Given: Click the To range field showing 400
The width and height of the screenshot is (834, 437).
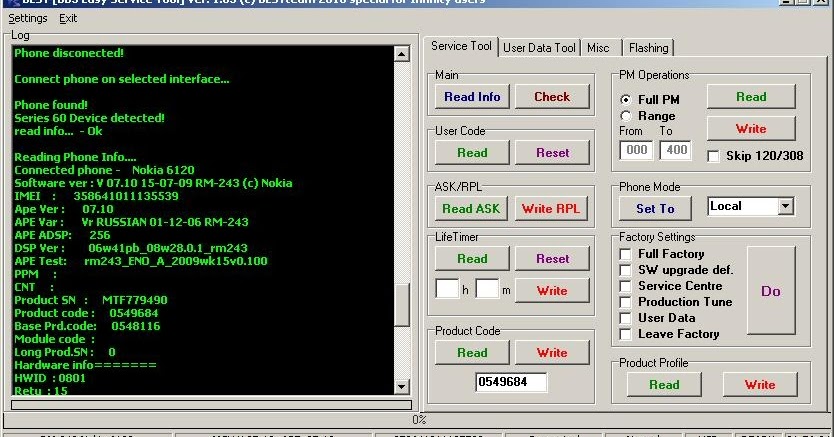Looking at the screenshot, I should [675, 150].
